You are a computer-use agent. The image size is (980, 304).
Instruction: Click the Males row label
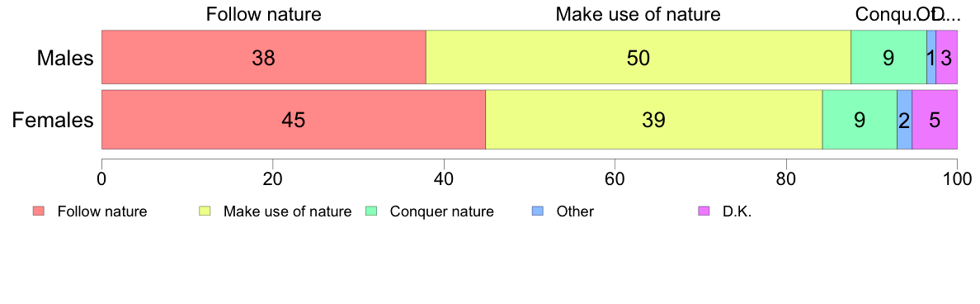[65, 58]
